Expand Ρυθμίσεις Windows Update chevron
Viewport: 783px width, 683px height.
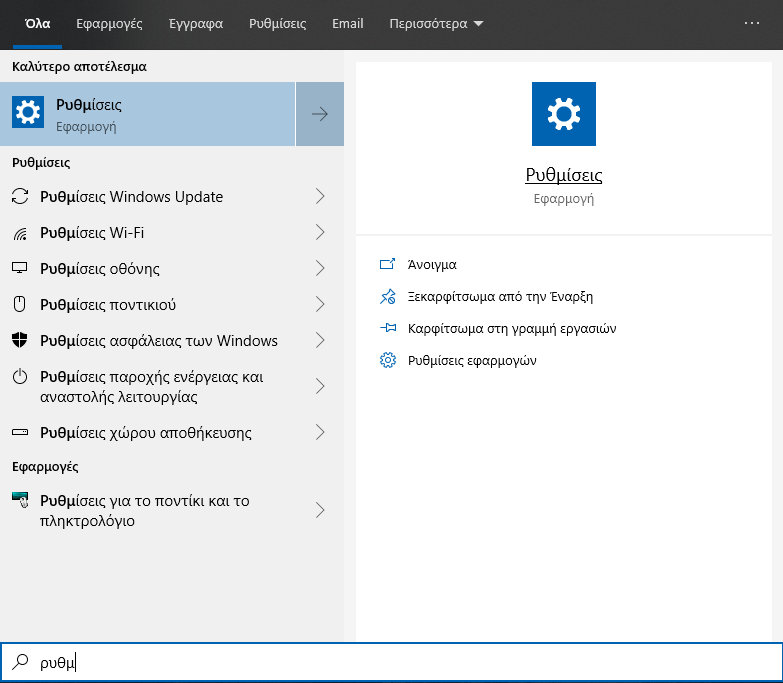[x=320, y=196]
